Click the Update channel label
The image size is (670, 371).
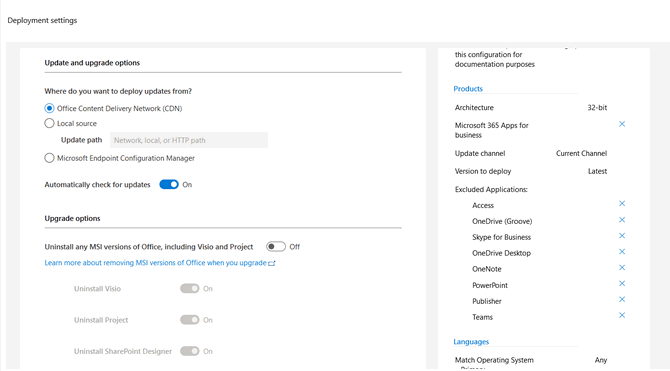480,153
